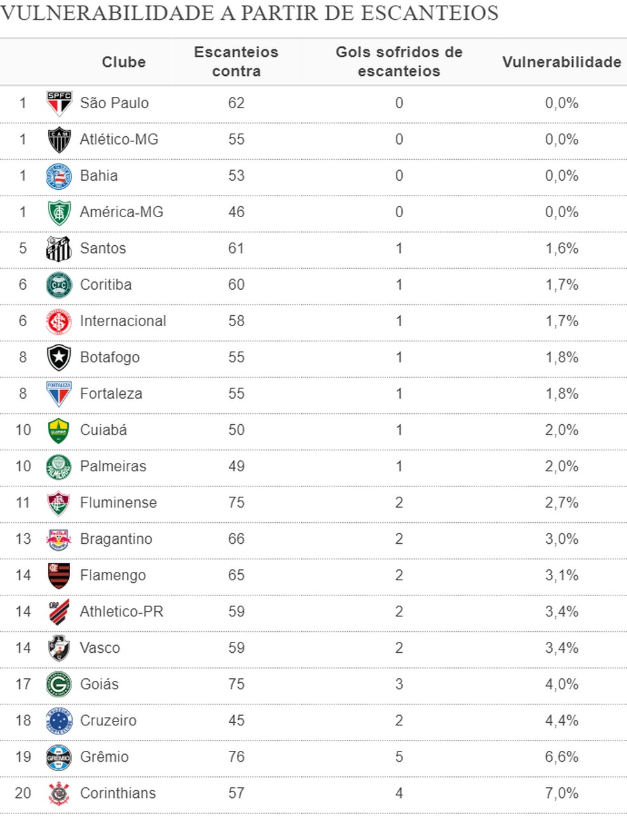Image resolution: width=627 pixels, height=840 pixels.
Task: Click the Grêmio club crest
Action: point(59,757)
